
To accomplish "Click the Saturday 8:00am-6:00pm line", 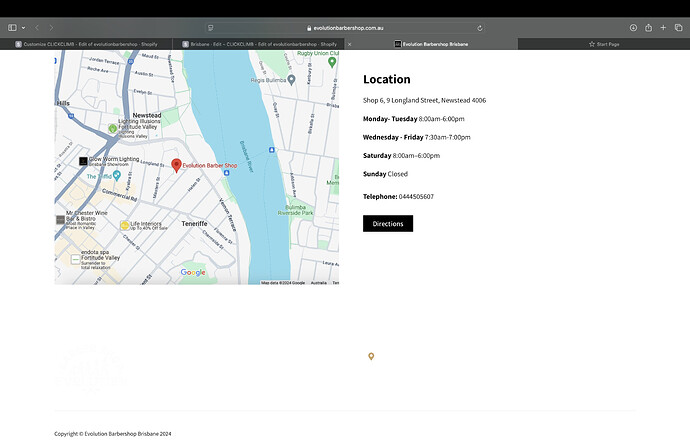I will coord(401,156).
